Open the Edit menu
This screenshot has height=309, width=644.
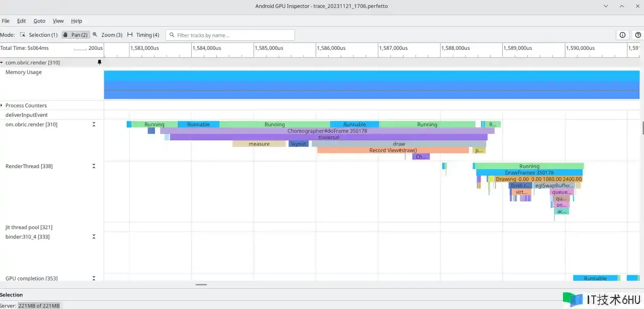(x=21, y=21)
